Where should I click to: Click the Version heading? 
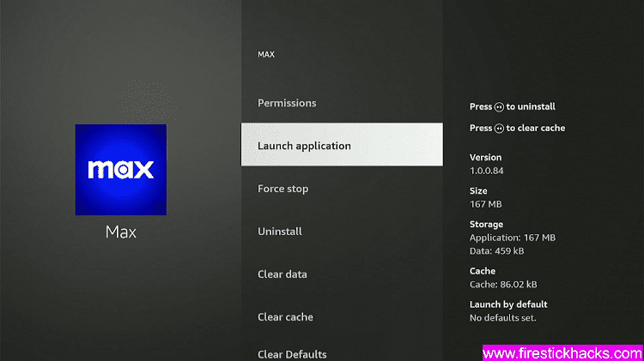485,158
